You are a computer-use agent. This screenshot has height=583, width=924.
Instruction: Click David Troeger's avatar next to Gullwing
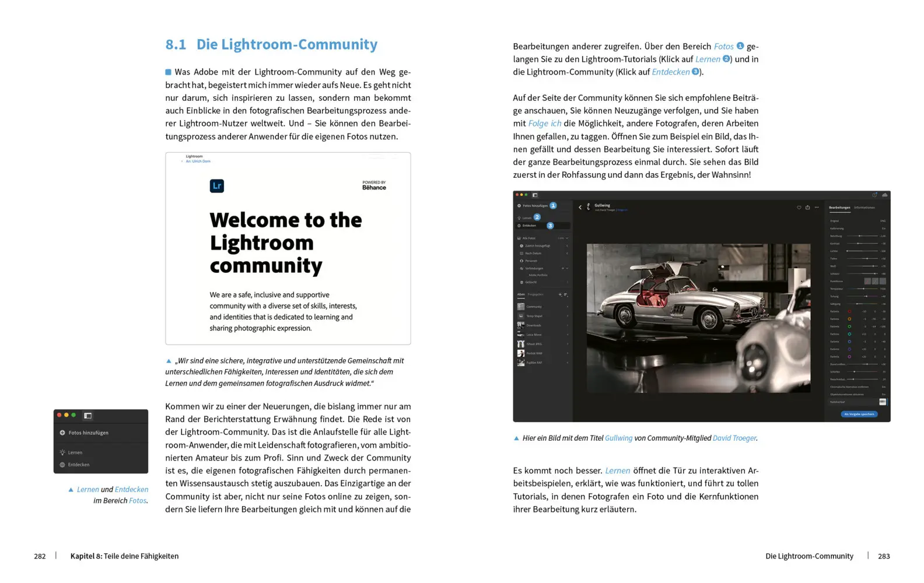tap(589, 206)
